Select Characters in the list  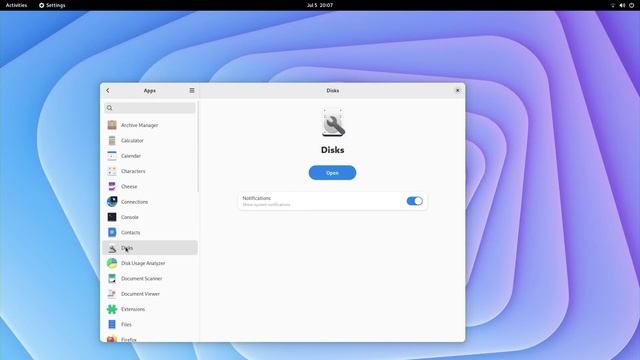tap(150, 171)
